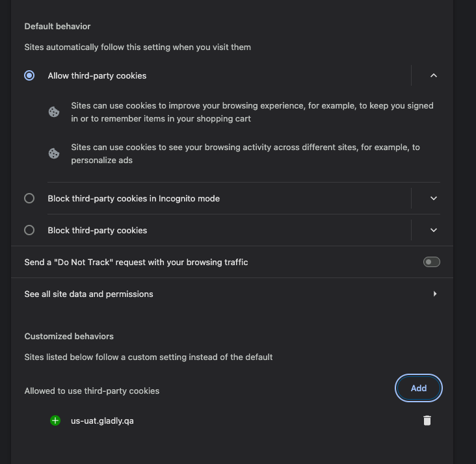Click the Add button for allowed sites

click(419, 388)
